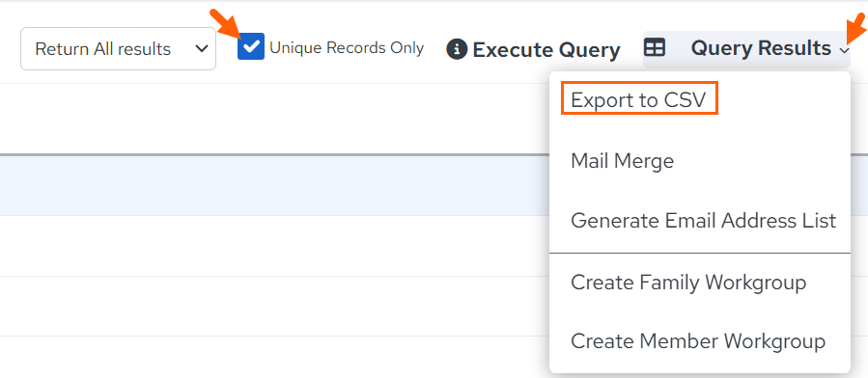Select the Mail Merge menu option
The width and height of the screenshot is (868, 378).
[x=622, y=161]
